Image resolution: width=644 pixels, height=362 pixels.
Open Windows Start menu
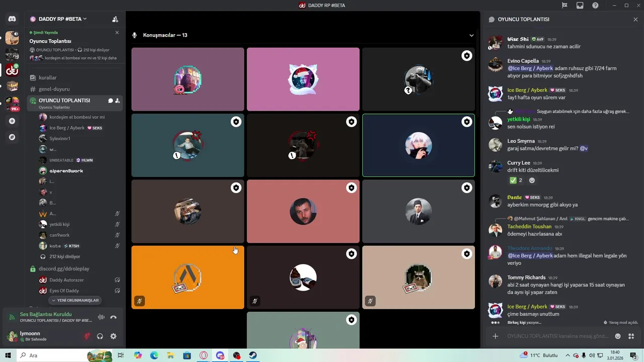point(8,355)
